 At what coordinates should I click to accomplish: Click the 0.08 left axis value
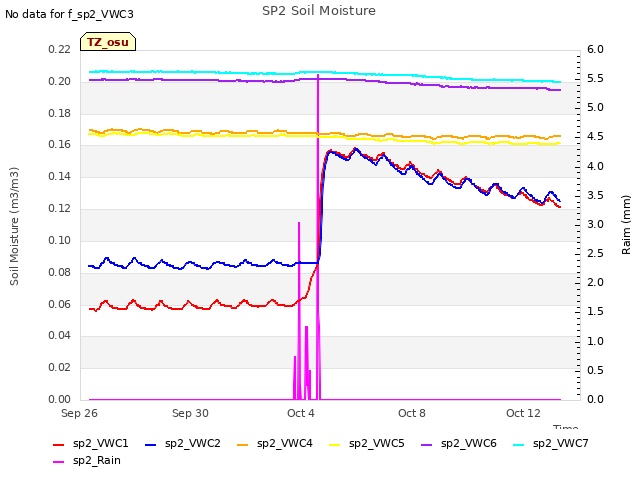tap(59, 272)
